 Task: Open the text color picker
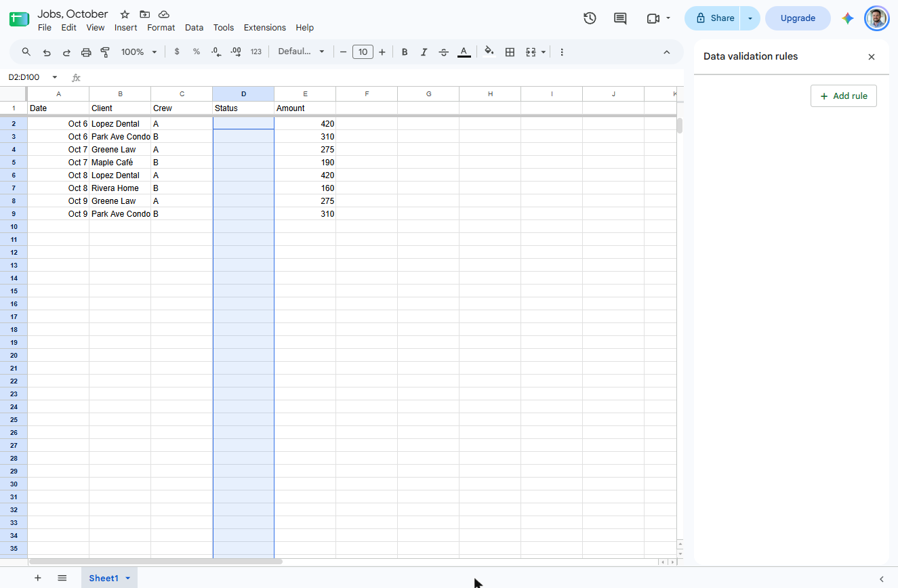click(464, 51)
